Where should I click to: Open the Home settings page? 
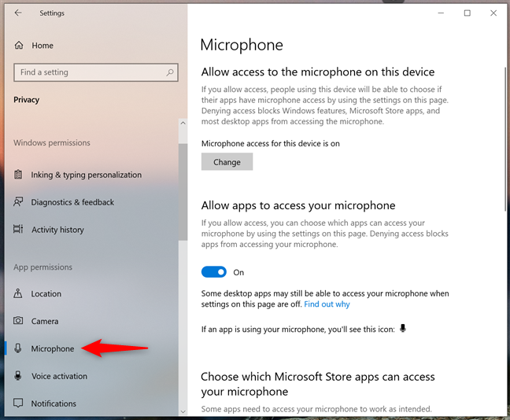(42, 46)
